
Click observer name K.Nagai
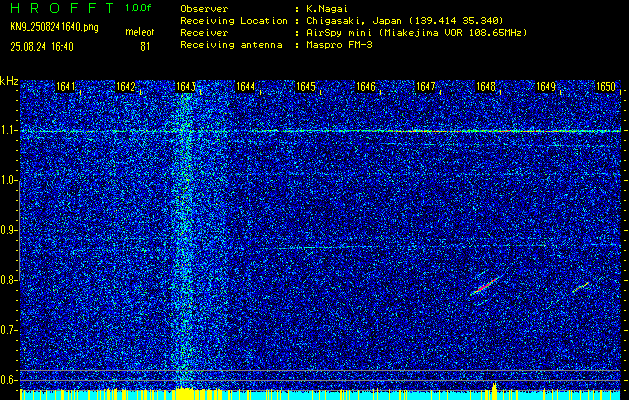(x=327, y=8)
